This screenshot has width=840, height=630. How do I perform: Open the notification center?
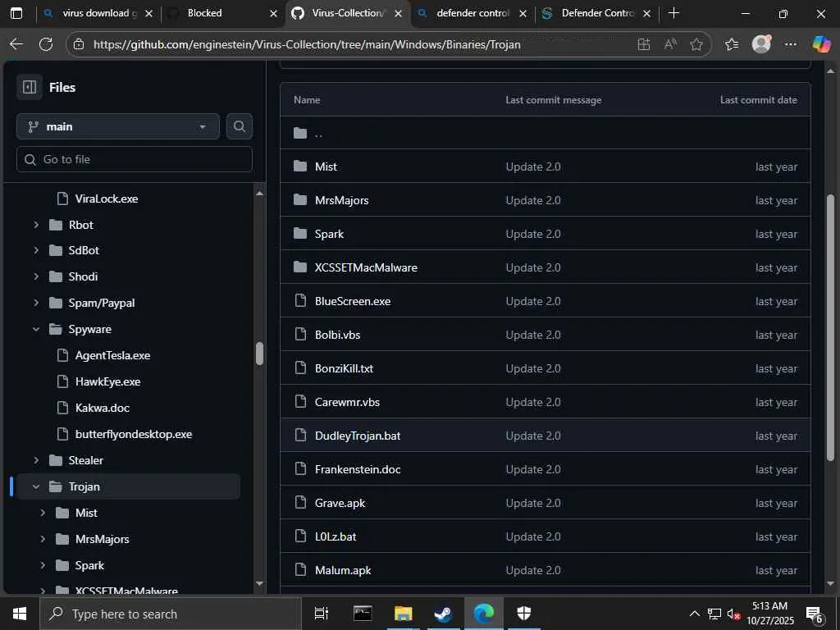click(x=815, y=614)
